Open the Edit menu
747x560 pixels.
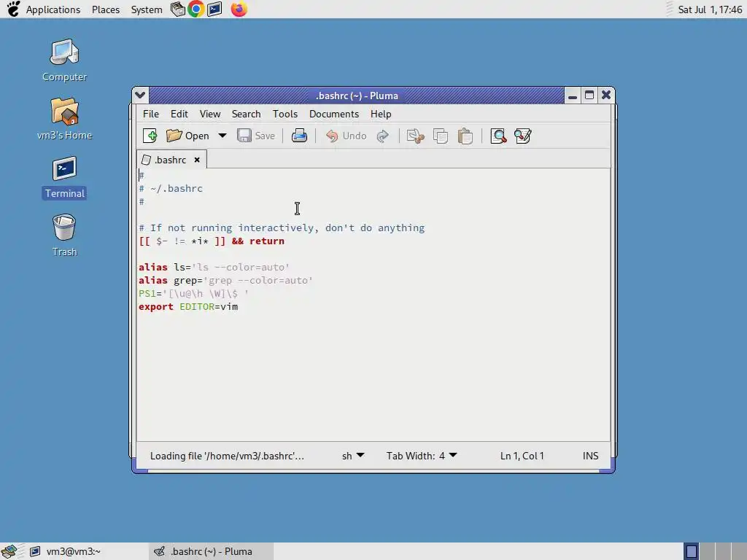coord(179,114)
